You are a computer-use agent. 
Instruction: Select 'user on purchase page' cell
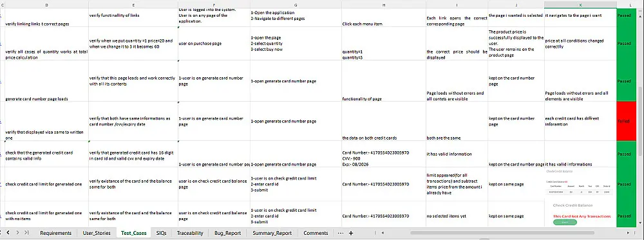click(214, 44)
